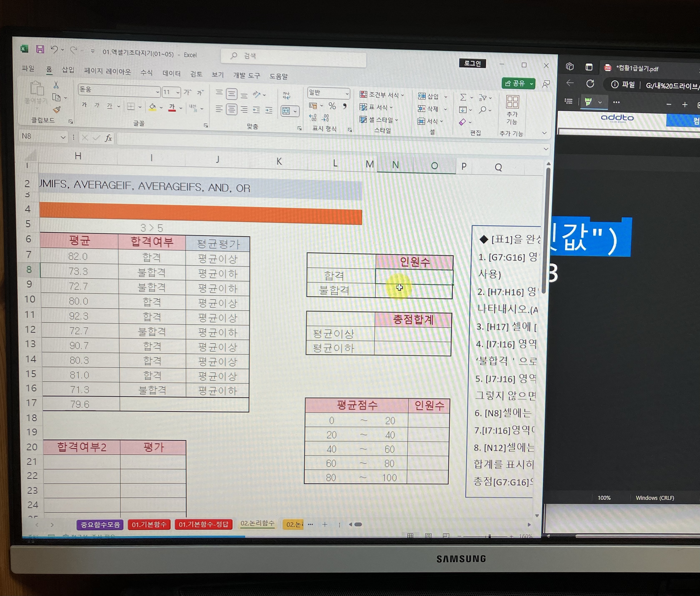The height and width of the screenshot is (596, 700).
Task: Increase decimal places
Action: coord(313,118)
